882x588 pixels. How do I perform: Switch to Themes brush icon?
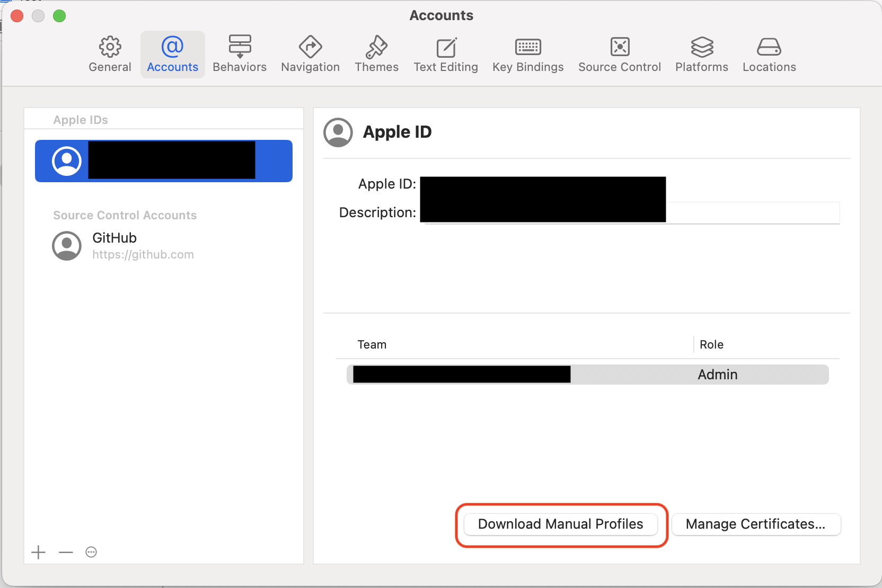point(376,47)
